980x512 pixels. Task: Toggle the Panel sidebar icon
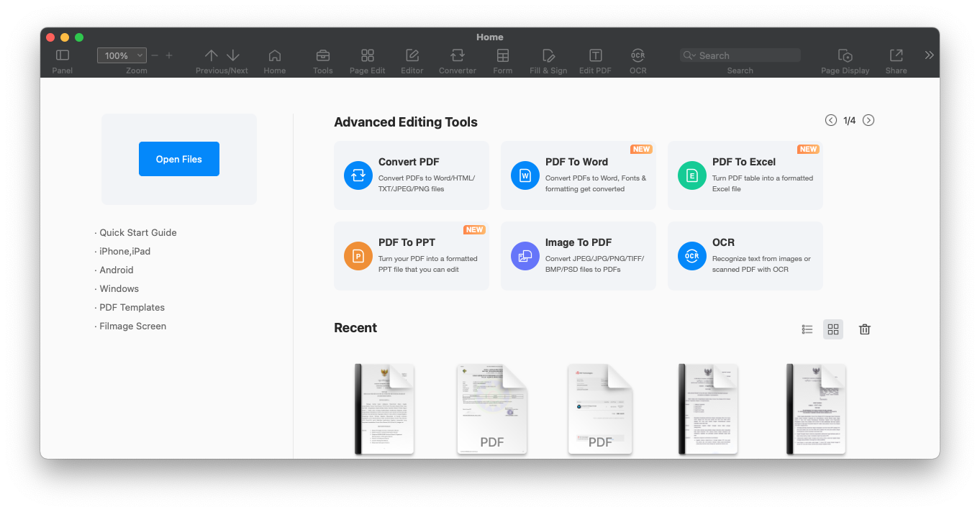(x=63, y=55)
